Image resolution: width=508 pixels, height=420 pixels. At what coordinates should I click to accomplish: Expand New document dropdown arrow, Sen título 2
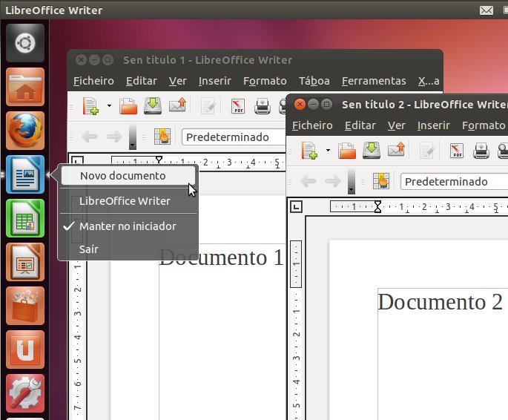328,150
